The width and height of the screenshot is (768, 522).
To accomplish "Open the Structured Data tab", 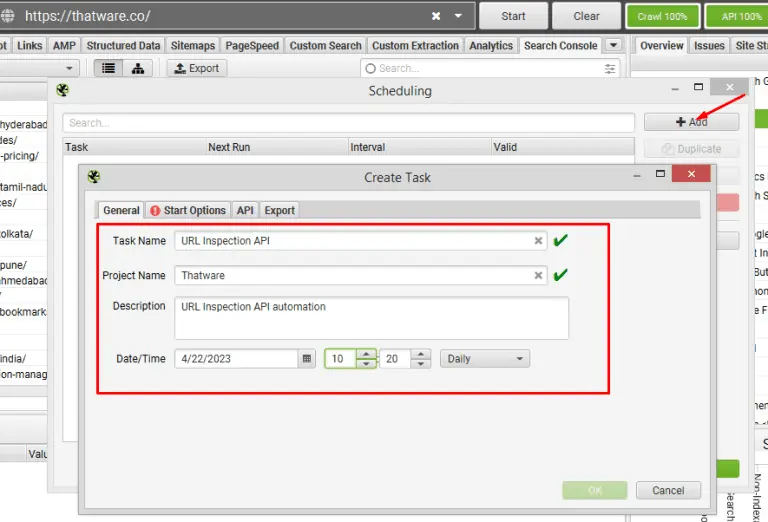I will (123, 46).
